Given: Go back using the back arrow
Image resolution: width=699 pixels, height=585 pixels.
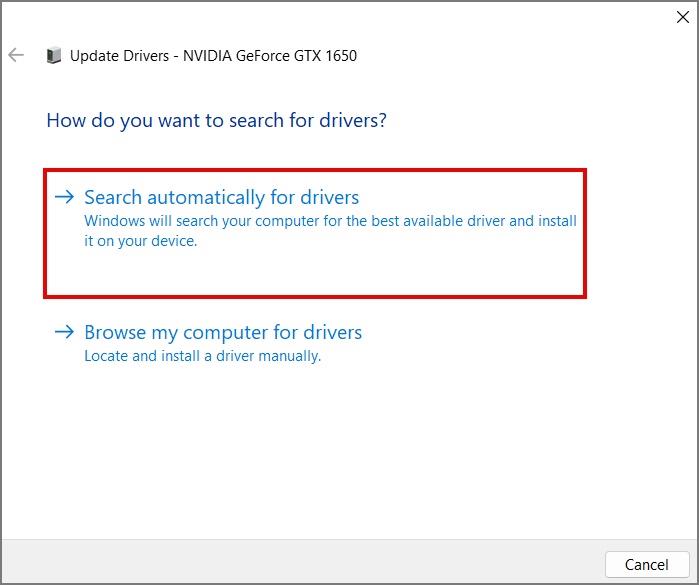Looking at the screenshot, I should [x=16, y=55].
